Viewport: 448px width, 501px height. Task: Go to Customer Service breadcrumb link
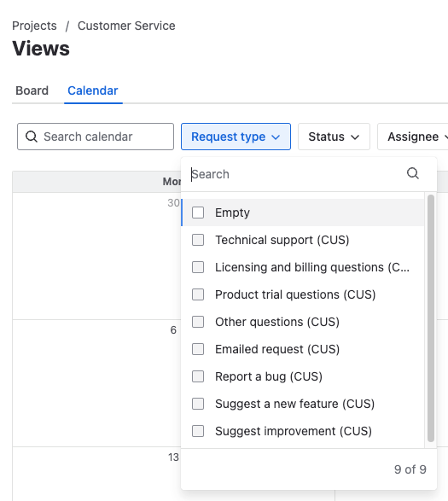coord(126,26)
